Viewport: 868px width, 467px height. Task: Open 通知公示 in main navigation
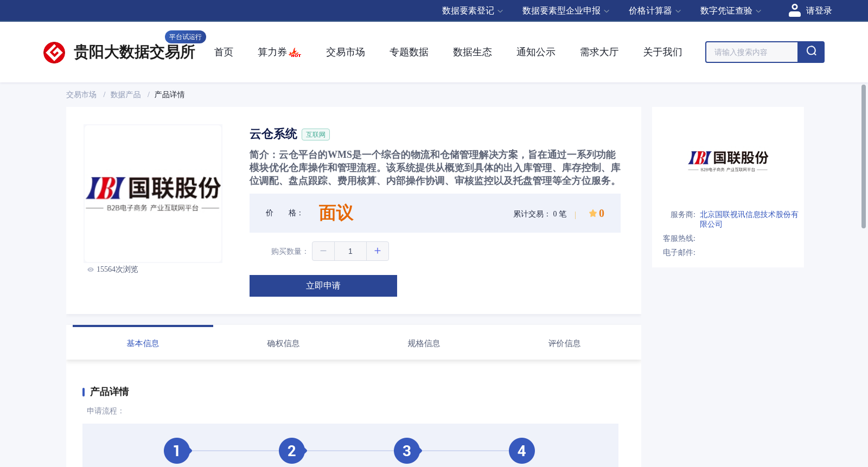click(536, 52)
